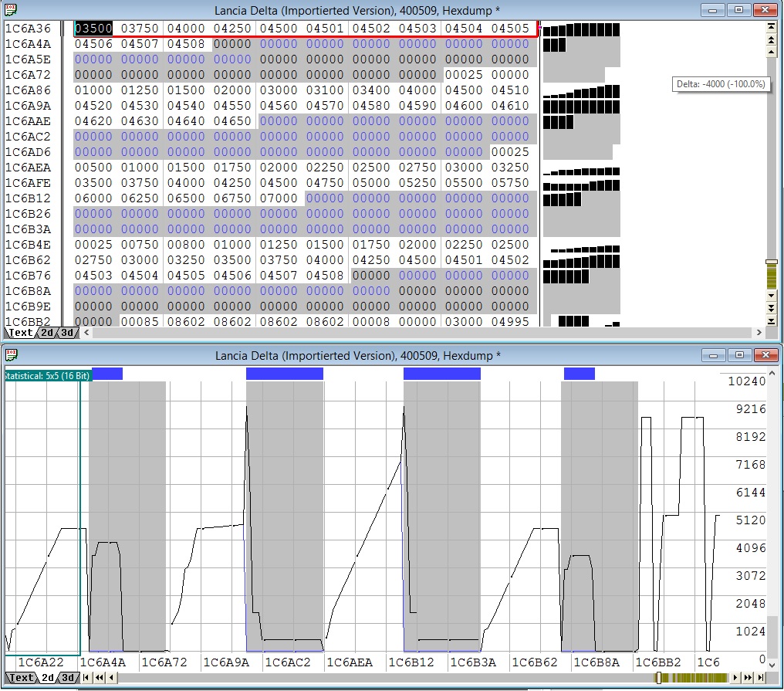This screenshot has width=784, height=691.
Task: Step one position left in 2d view
Action: pyautogui.click(x=111, y=678)
